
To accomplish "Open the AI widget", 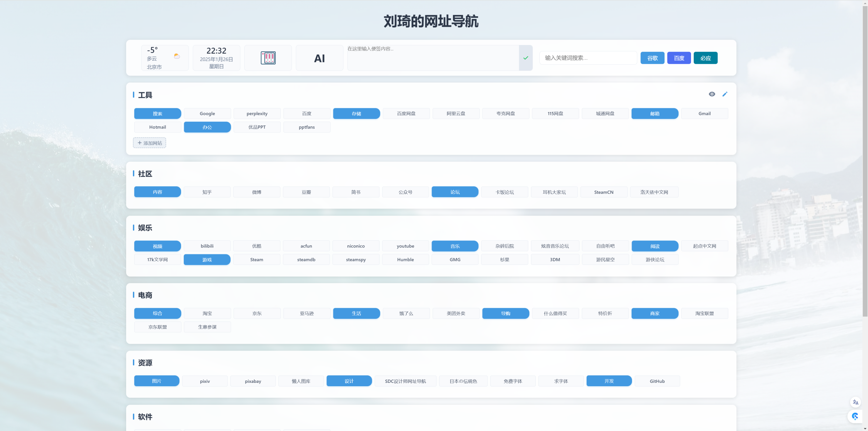I will 319,58.
